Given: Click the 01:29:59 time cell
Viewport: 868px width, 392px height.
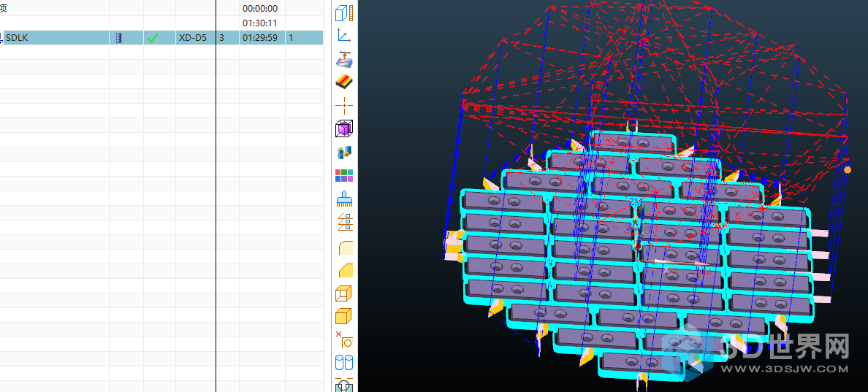Looking at the screenshot, I should pos(260,38).
